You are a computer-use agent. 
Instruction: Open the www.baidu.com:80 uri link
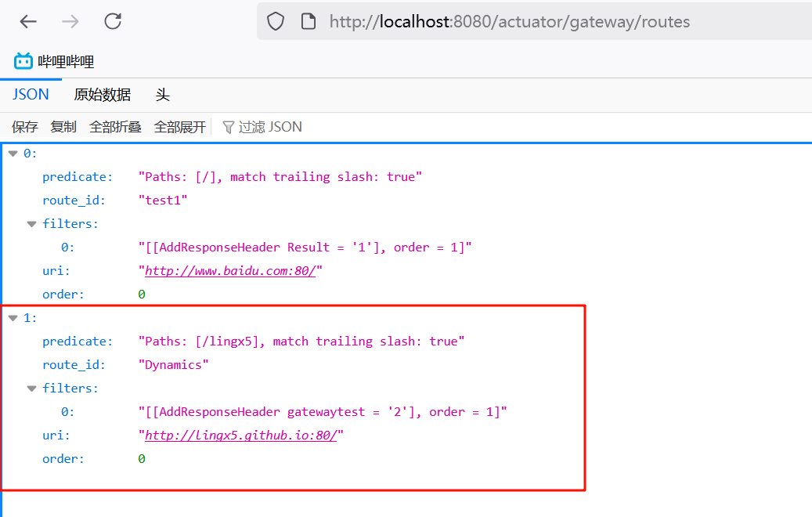coord(230,271)
